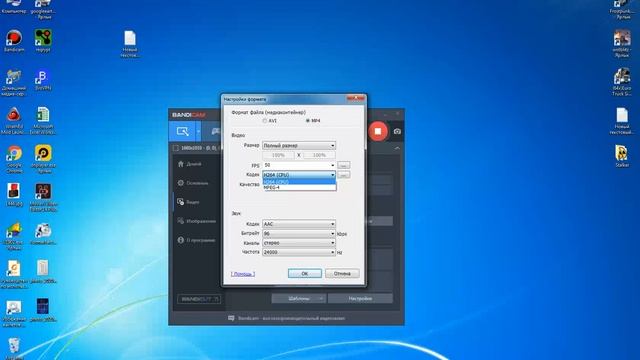The image size is (640, 360).
Task: Choose H264 (CPU) in the codec list
Action: click(299, 182)
